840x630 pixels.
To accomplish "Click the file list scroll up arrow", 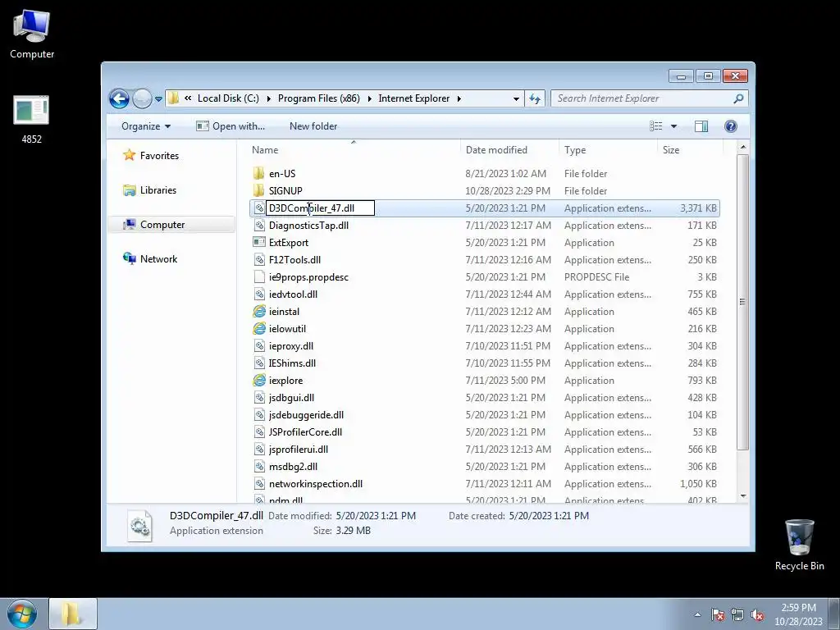I will point(742,147).
